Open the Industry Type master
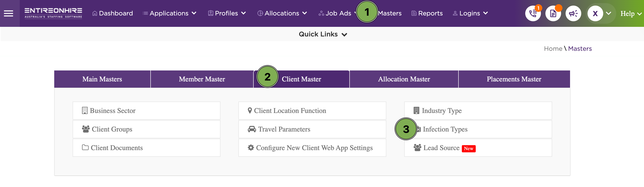The height and width of the screenshot is (187, 644). tap(478, 110)
